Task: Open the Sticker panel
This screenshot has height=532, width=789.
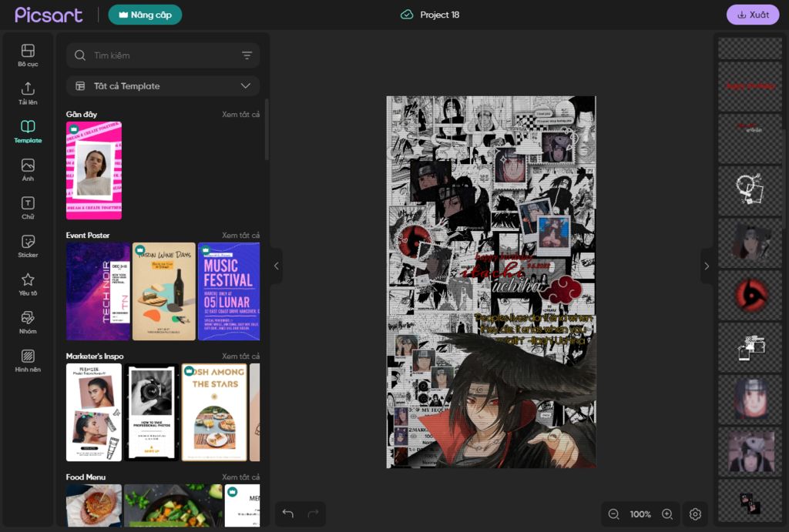Action: coord(28,246)
